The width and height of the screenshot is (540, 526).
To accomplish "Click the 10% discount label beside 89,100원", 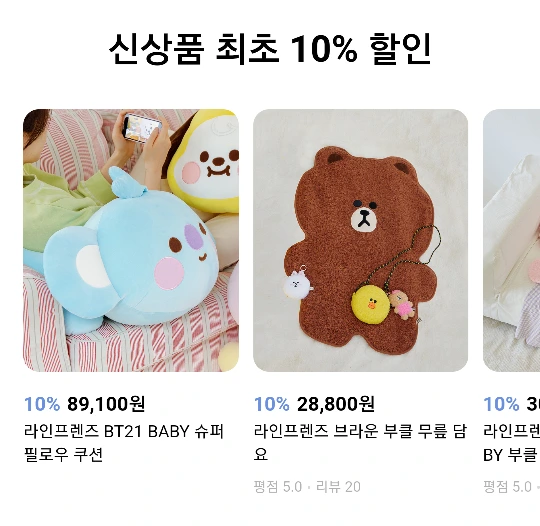I will [42, 404].
